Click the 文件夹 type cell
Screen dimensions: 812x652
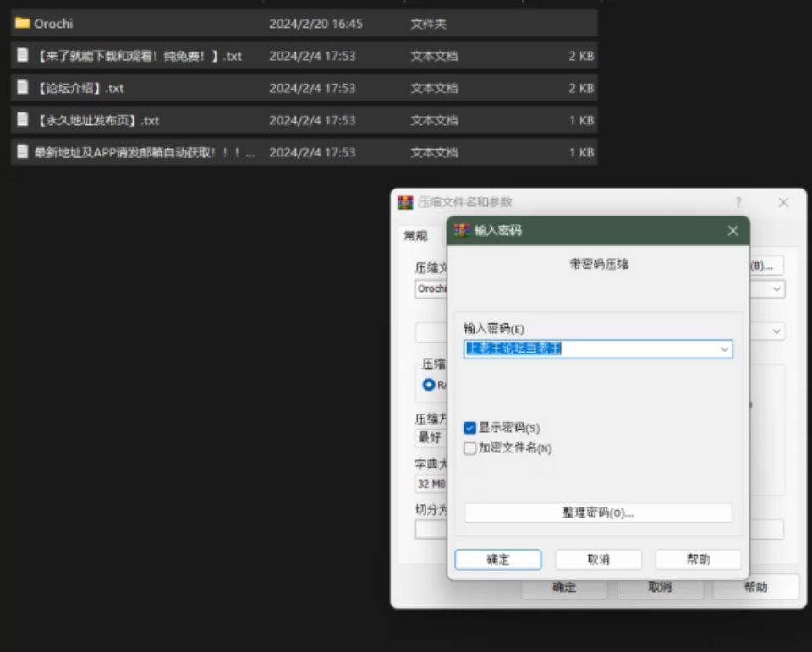click(x=428, y=24)
